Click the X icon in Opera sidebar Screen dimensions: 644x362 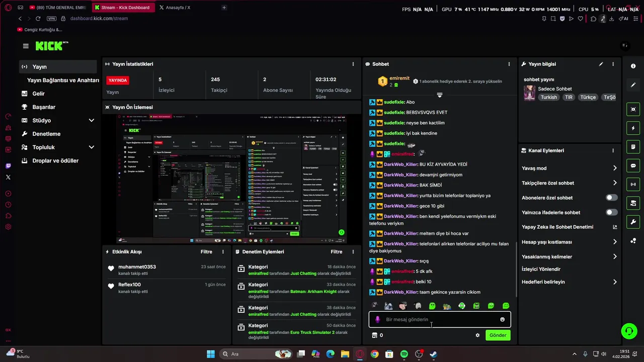pyautogui.click(x=8, y=177)
